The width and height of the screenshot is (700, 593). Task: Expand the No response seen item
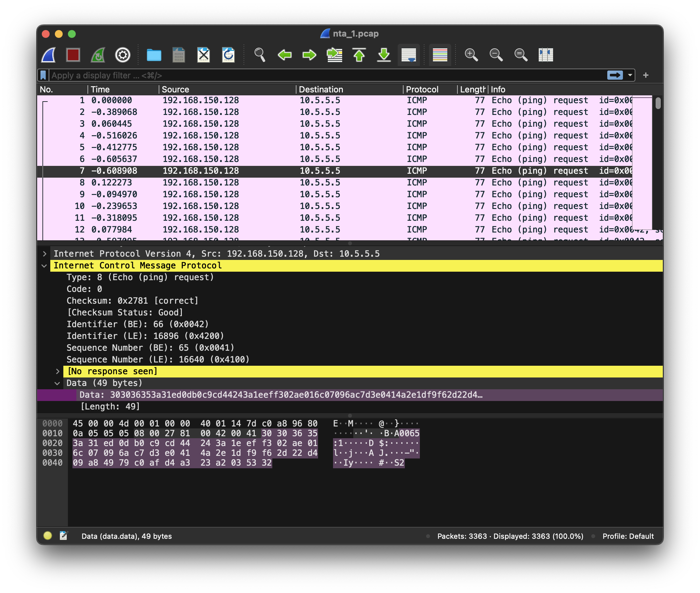click(57, 372)
